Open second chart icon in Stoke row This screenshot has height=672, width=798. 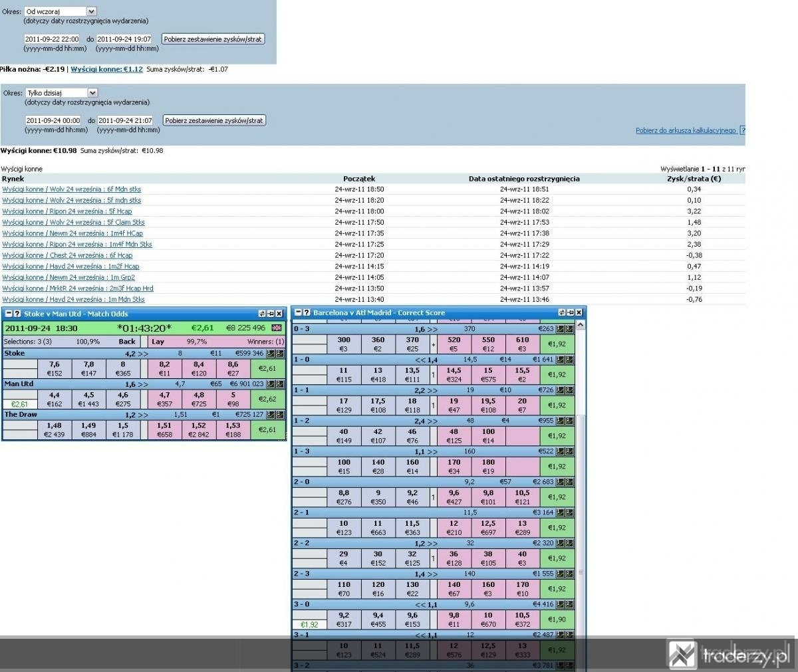click(x=280, y=354)
